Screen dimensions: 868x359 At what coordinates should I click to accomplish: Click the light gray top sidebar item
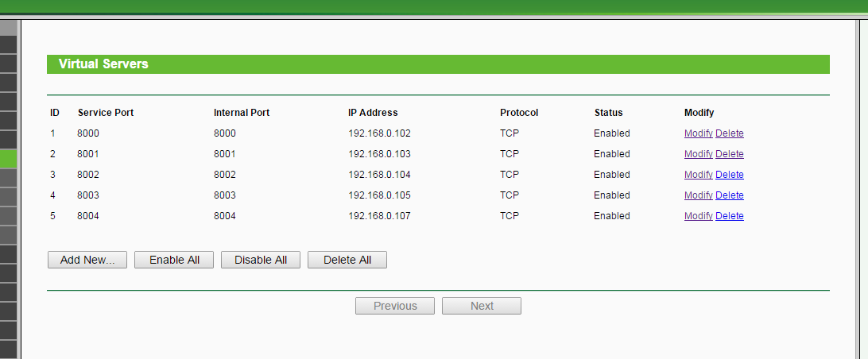(8, 27)
